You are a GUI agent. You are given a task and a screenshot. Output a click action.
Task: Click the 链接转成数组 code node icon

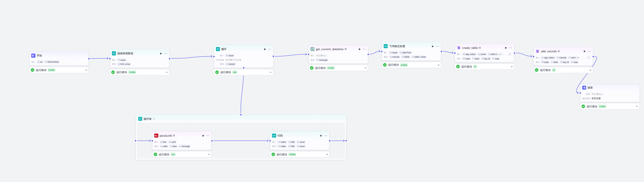coord(114,53)
